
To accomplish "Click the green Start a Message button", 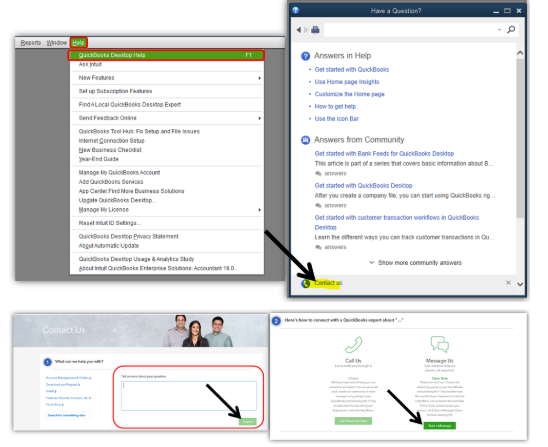I will [x=440, y=426].
